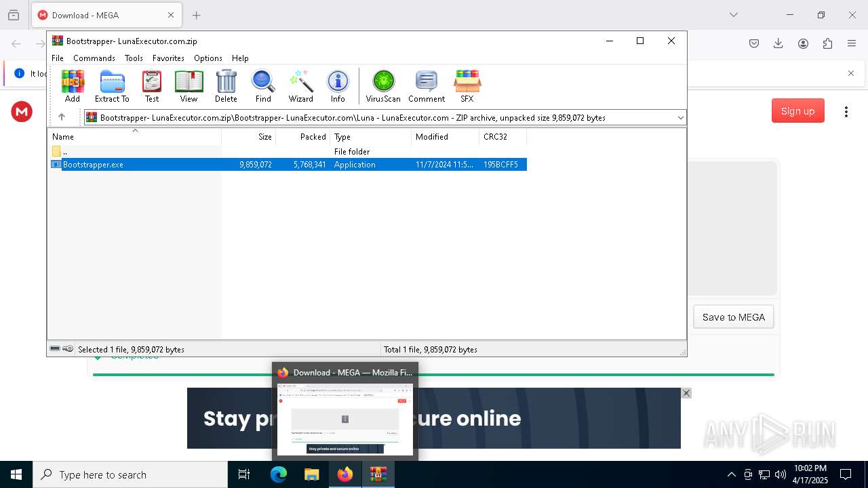Open the Windows Start menu

click(x=16, y=474)
